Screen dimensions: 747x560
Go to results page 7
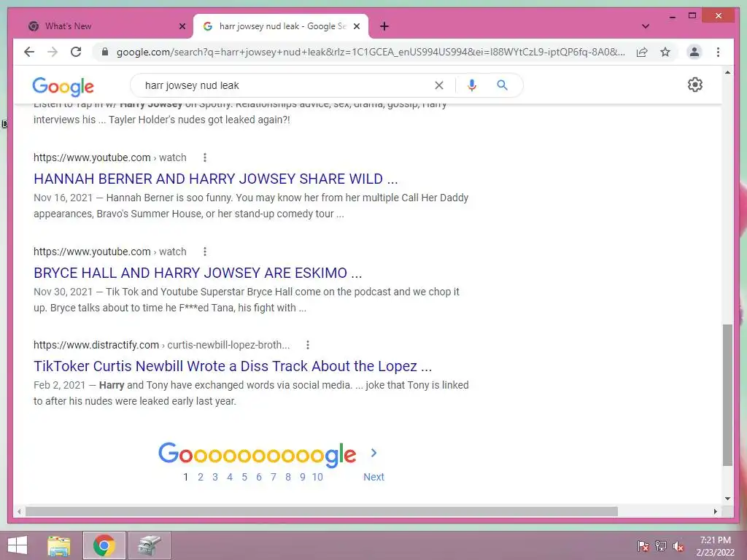tap(274, 477)
